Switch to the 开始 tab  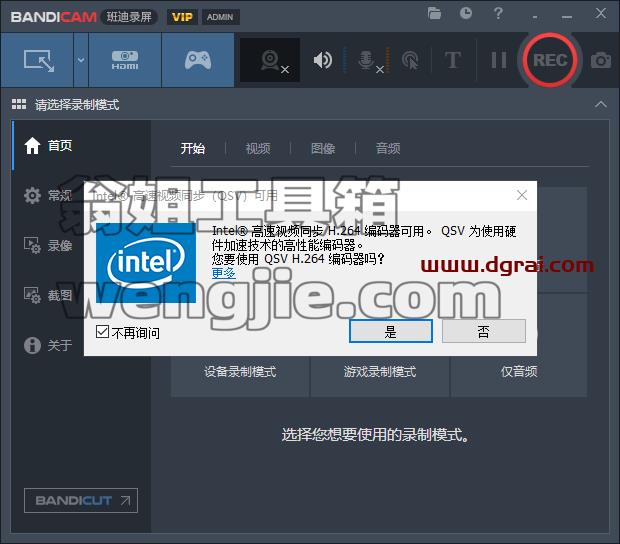point(193,148)
